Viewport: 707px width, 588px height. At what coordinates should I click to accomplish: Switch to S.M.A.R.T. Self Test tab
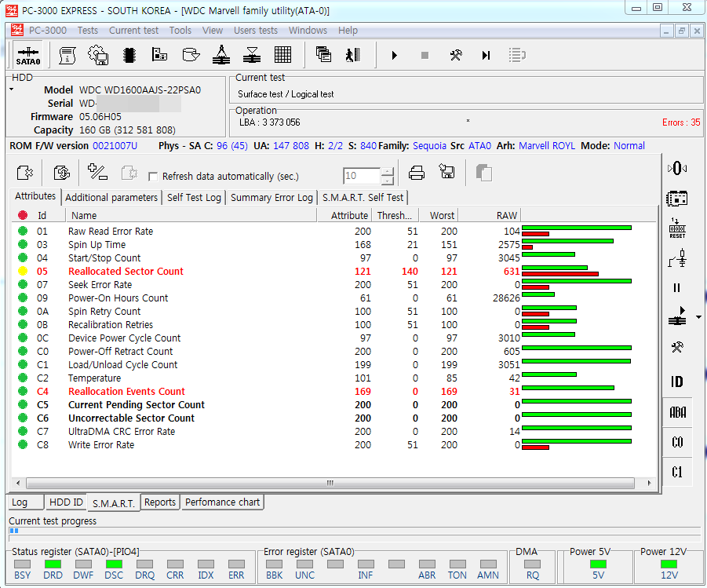tap(363, 197)
